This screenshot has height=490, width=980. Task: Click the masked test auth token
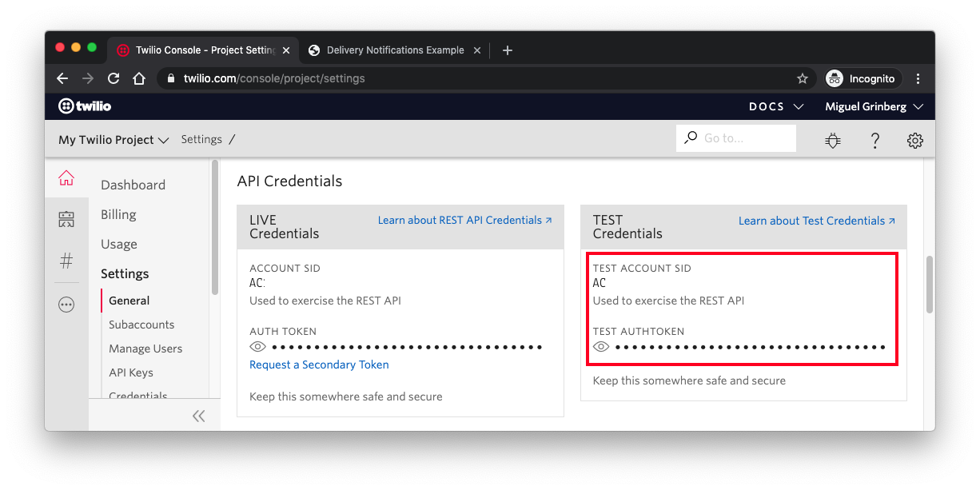(x=751, y=347)
